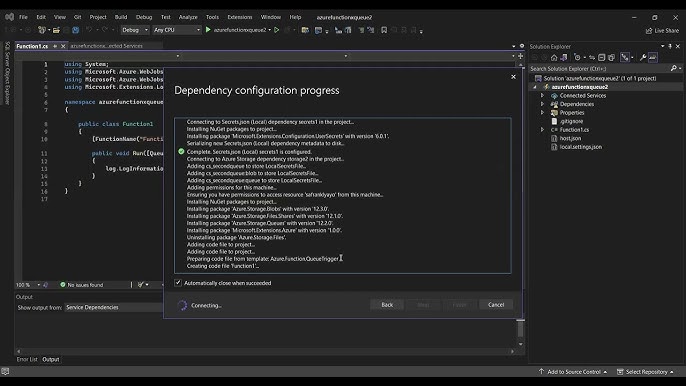Select local.settings.json in Solution Explorer

581,147
